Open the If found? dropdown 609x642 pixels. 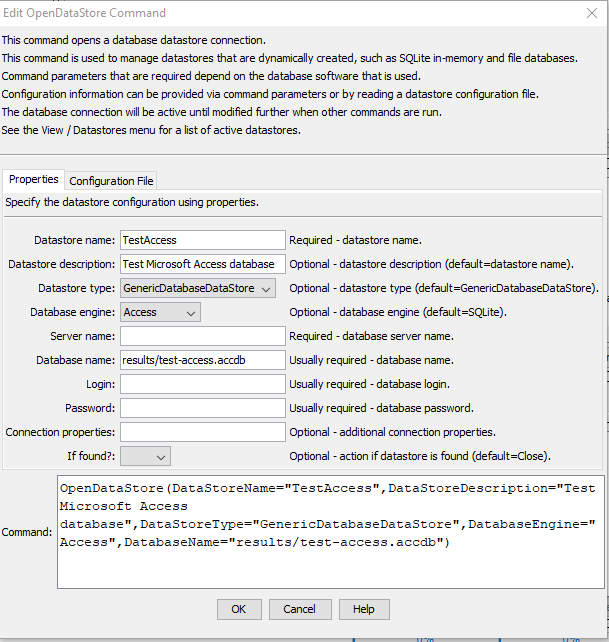click(x=145, y=456)
